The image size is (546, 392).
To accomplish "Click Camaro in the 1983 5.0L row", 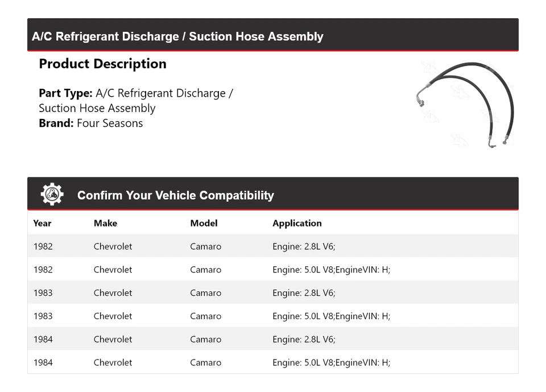I will click(205, 316).
